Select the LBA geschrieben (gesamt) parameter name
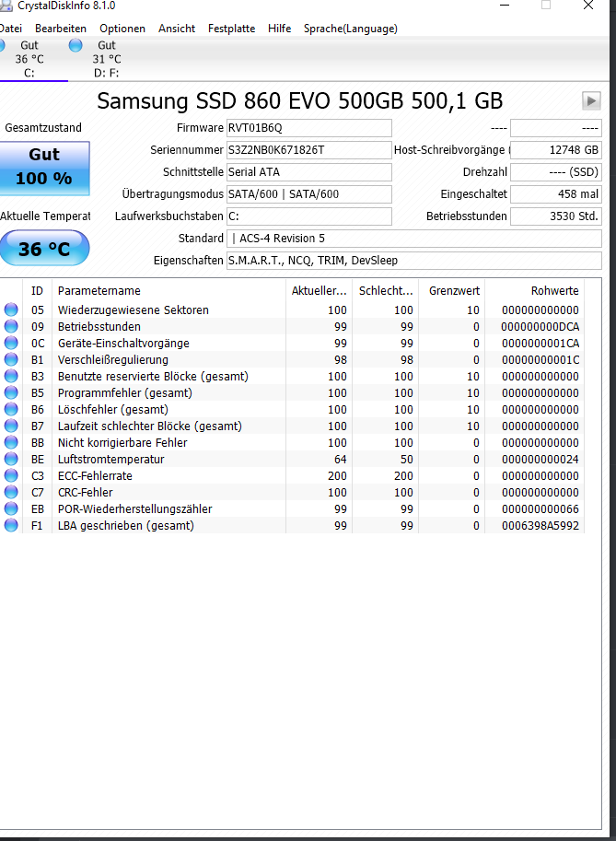Image resolution: width=616 pixels, height=841 pixels. coord(126,526)
